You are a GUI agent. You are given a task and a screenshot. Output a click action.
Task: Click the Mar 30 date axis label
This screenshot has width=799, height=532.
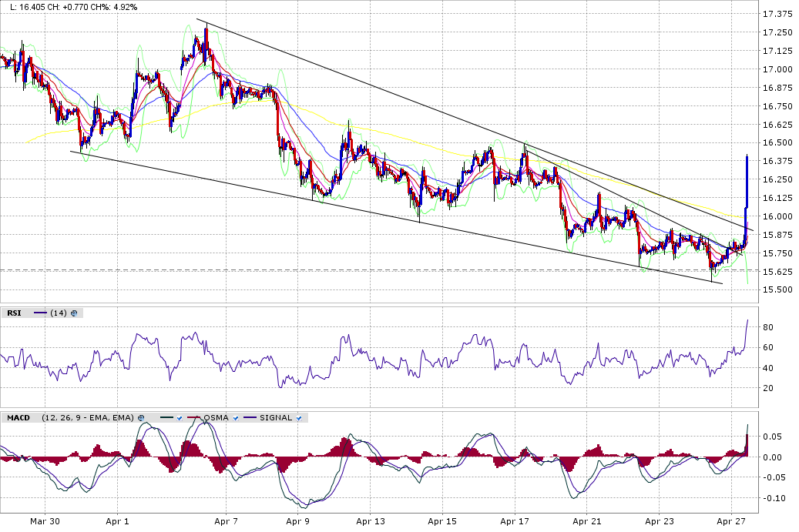[45, 521]
